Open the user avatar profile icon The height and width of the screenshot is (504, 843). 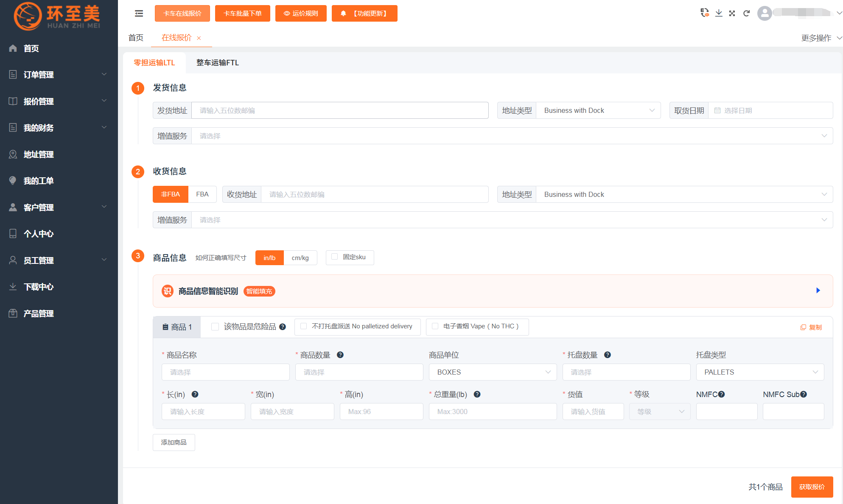pos(765,13)
